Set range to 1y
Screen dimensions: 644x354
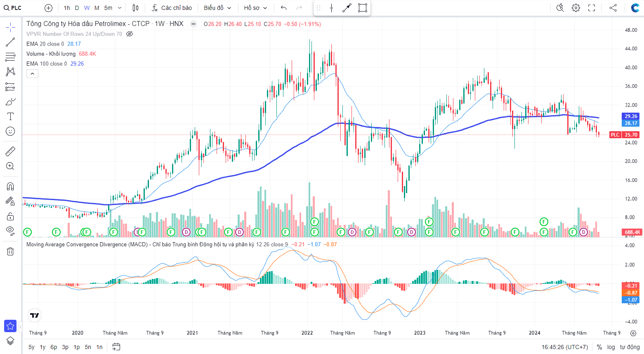point(42,347)
